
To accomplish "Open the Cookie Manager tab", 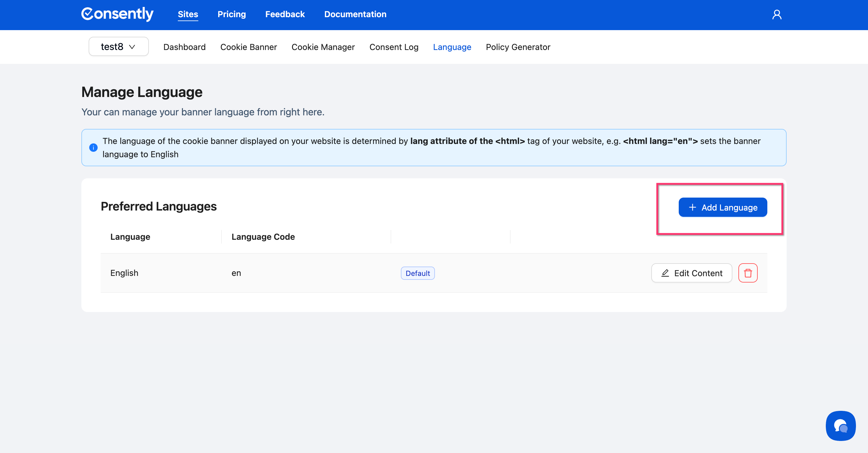I will (323, 47).
